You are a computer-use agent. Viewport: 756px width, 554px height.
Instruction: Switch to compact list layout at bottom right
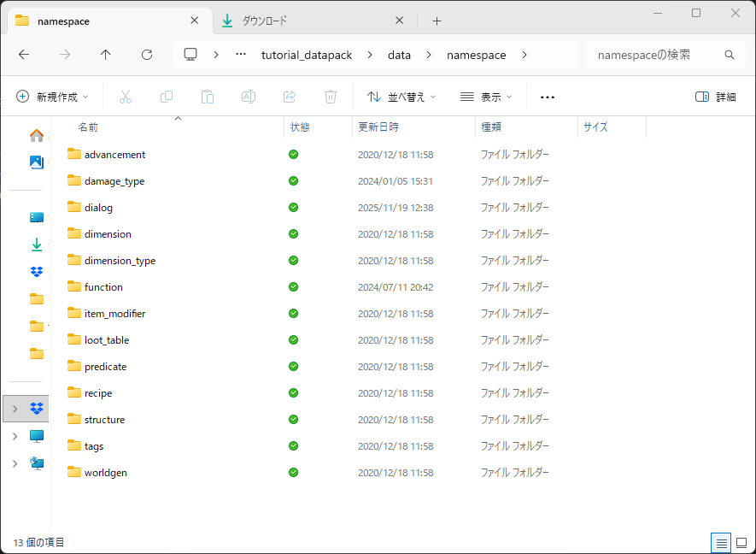point(720,543)
